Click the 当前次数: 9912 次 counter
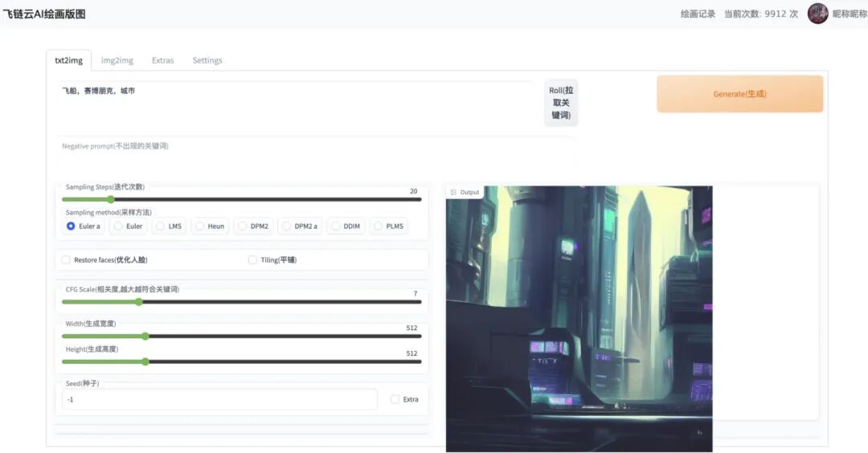Viewport: 868px width, 453px height. (x=761, y=14)
